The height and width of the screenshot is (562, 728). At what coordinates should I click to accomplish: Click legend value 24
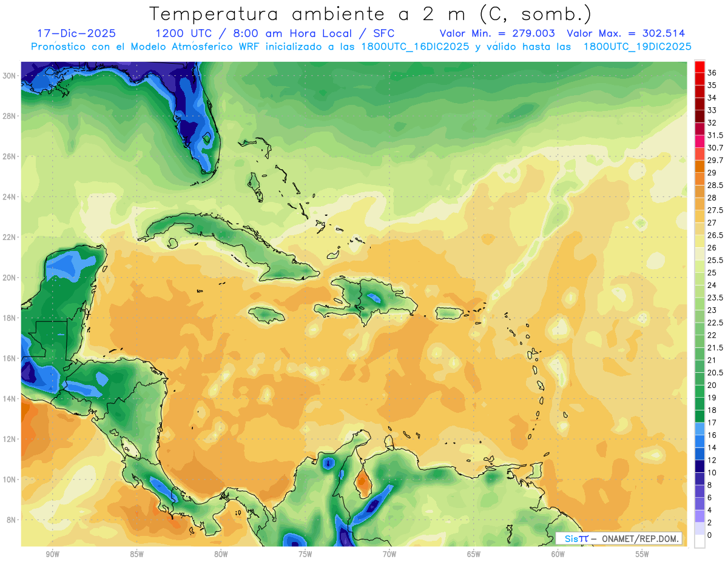coord(712,285)
